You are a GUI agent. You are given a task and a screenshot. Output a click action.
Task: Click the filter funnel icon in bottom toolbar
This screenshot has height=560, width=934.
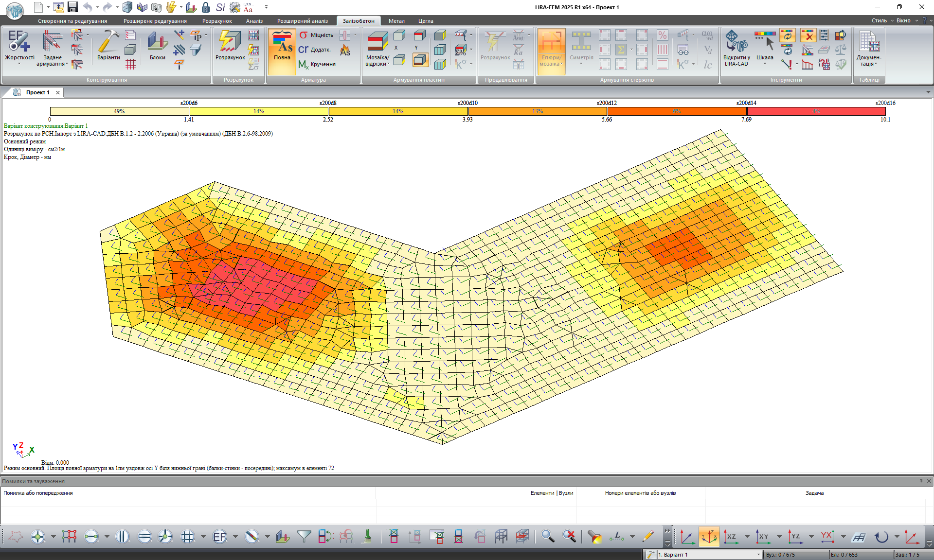[x=304, y=537]
